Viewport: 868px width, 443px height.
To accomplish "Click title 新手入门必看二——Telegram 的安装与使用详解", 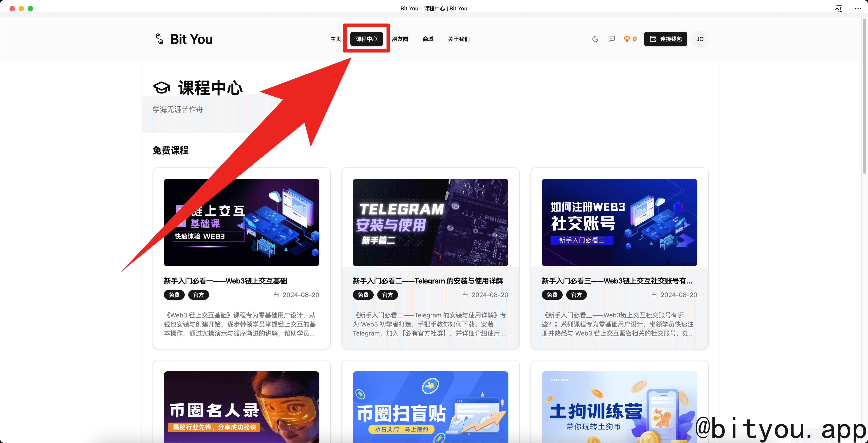I will [x=428, y=281].
